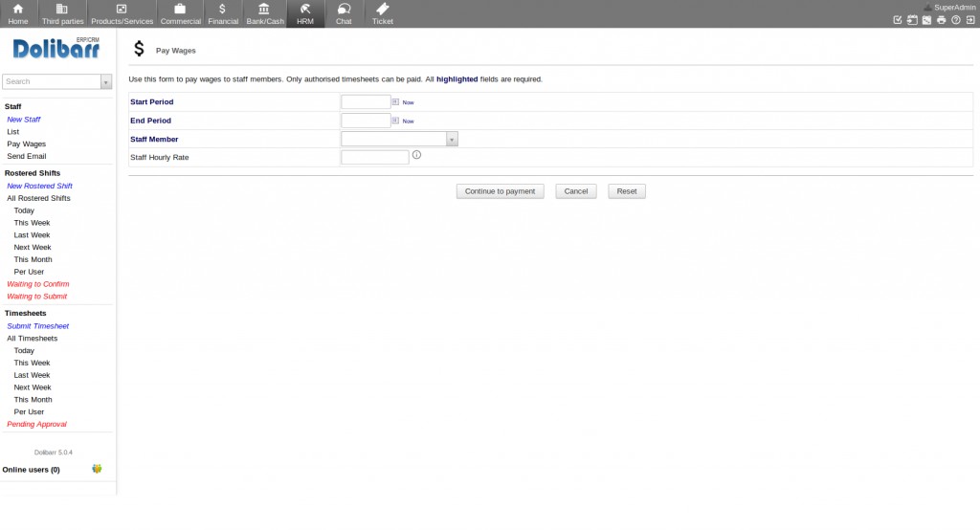Image resolution: width=980 pixels, height=530 pixels.
Task: Open Submit Timesheet link
Action: (38, 325)
